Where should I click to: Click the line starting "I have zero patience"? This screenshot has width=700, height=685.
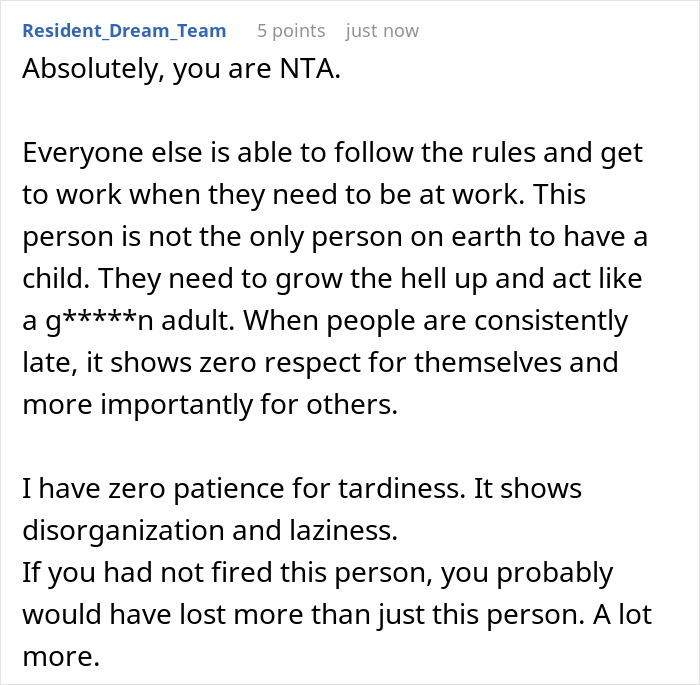[x=302, y=490]
